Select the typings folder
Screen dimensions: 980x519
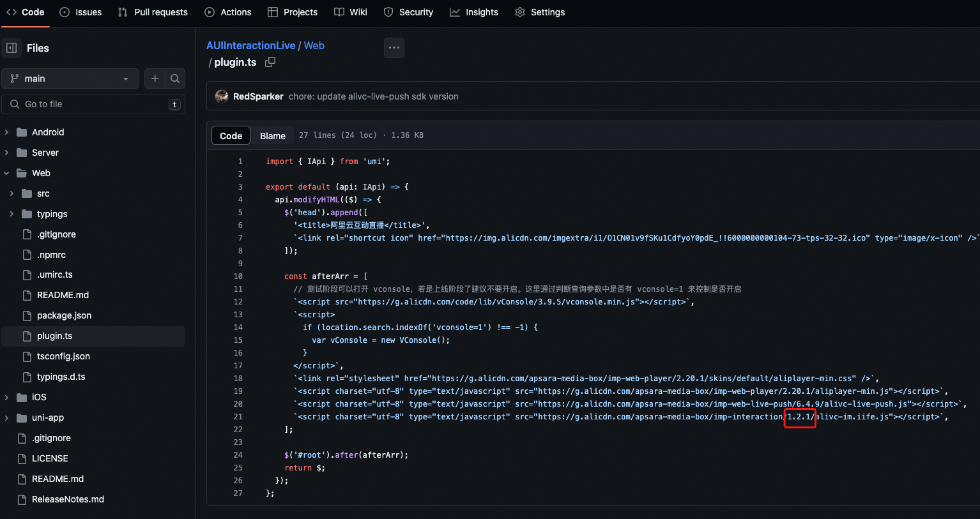(x=52, y=214)
